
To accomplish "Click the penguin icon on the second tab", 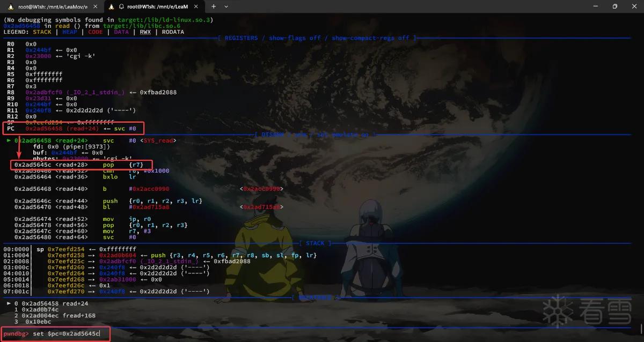I will [112, 6].
